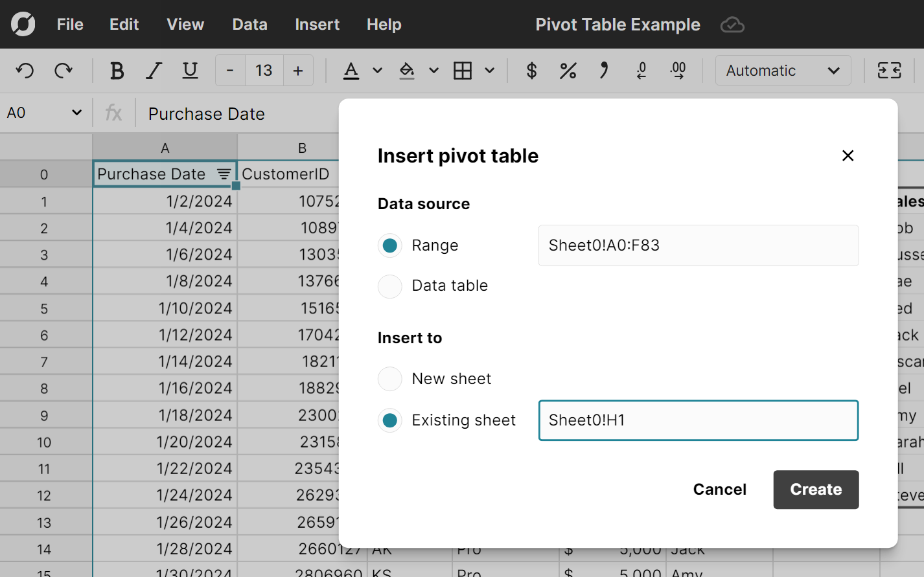The image size is (924, 577).
Task: Select the Range data source option
Action: 389,245
